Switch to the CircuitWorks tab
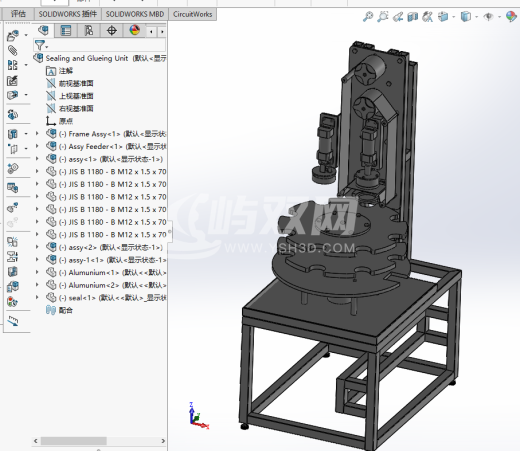This screenshot has height=451, width=520. point(193,14)
